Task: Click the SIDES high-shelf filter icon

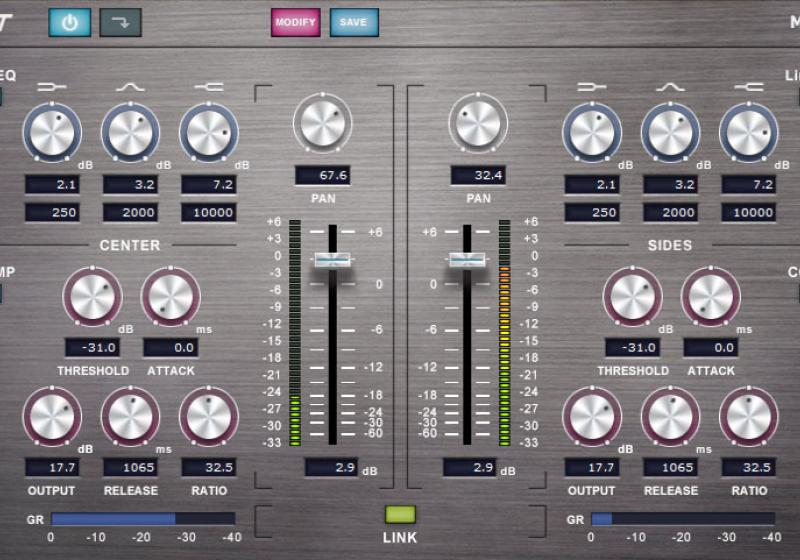Action: point(748,87)
